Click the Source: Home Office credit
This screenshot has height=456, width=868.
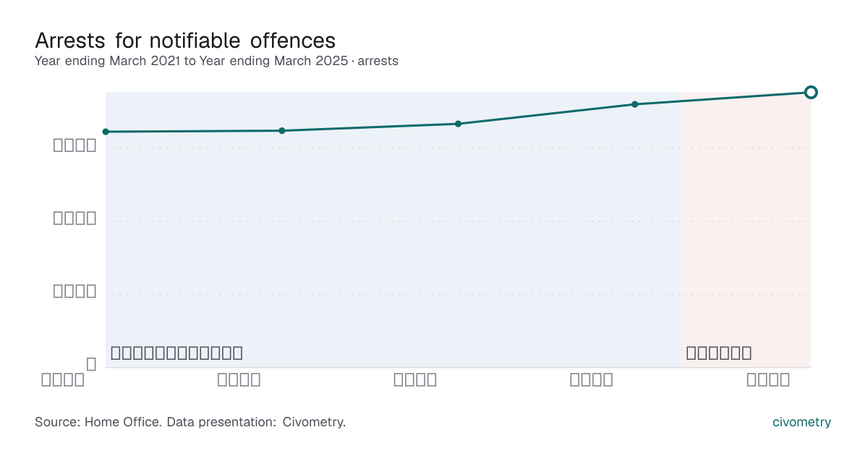(98, 422)
